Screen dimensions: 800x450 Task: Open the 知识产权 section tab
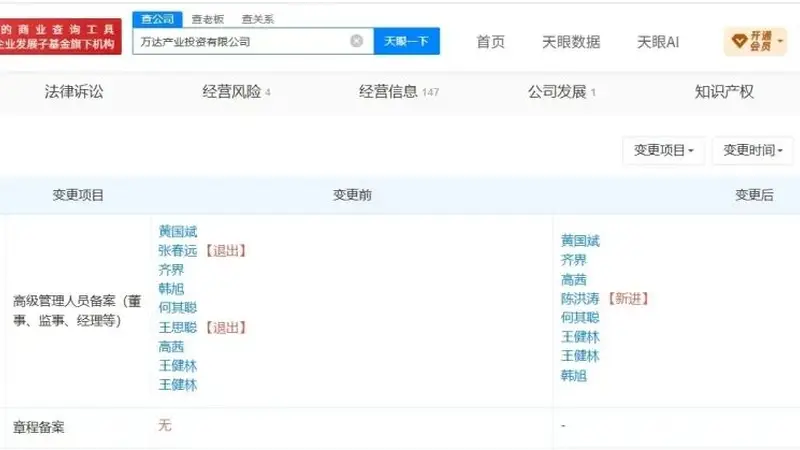[x=724, y=91]
